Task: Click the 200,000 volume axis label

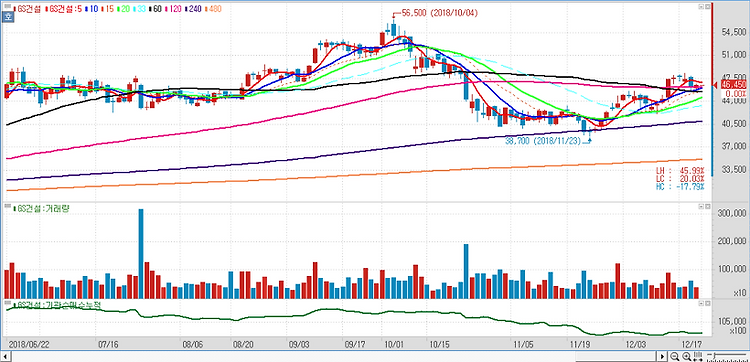Action: 732,241
